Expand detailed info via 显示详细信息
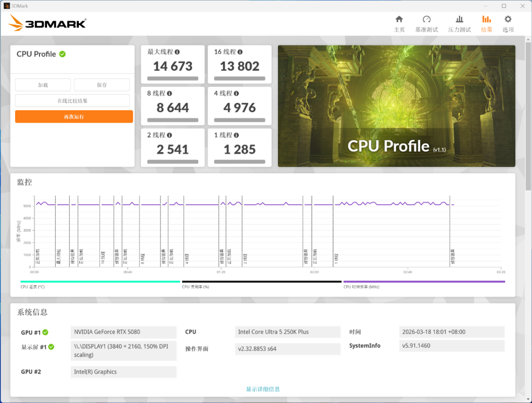Screen dimensions: 532x403 pyautogui.click(x=263, y=389)
